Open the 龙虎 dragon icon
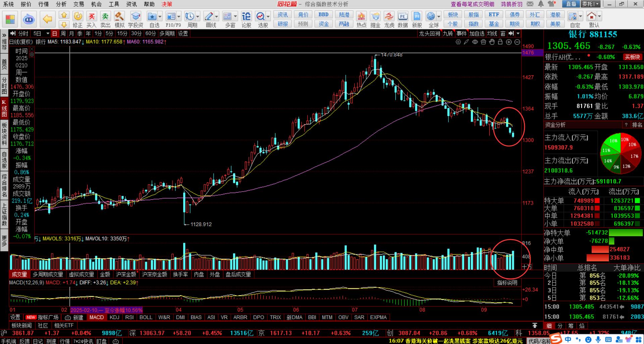Screen dimensions: 644x344 coord(389,17)
